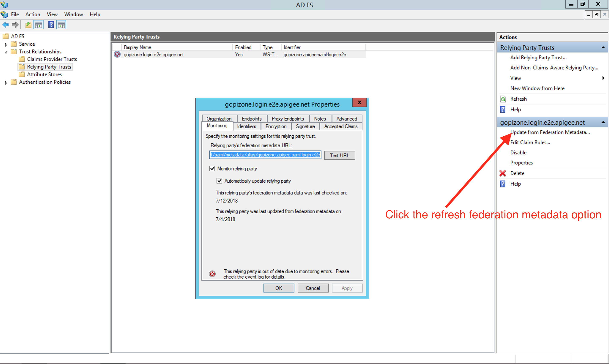Click the Update from Federation Metadata option

pos(550,132)
